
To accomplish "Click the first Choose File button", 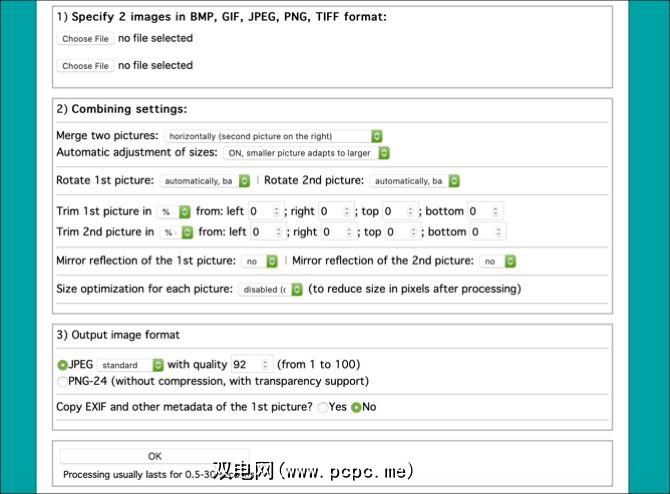I will click(85, 39).
